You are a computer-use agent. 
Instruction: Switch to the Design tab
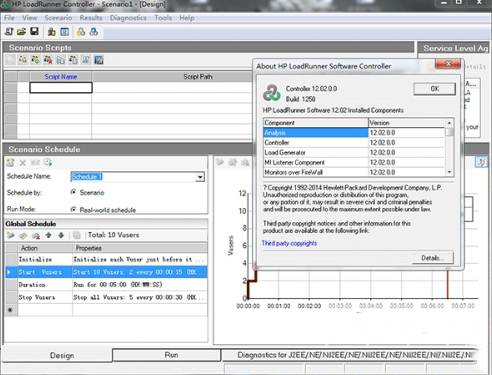pyautogui.click(x=57, y=355)
